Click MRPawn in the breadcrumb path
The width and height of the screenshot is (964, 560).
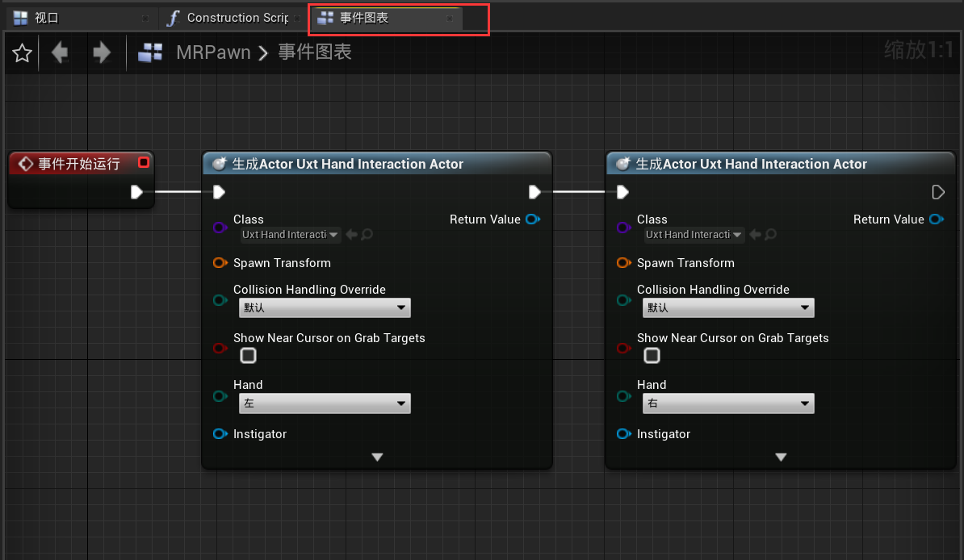click(213, 53)
